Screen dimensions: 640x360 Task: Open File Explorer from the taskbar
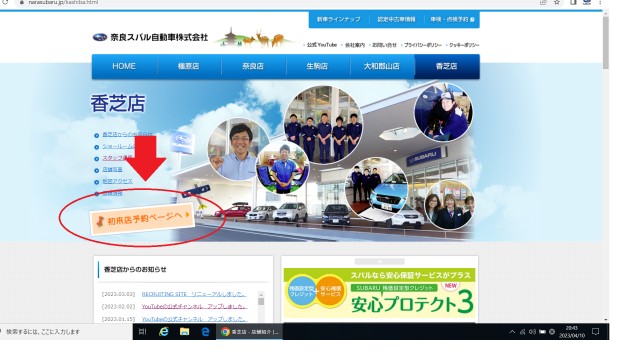184,332
